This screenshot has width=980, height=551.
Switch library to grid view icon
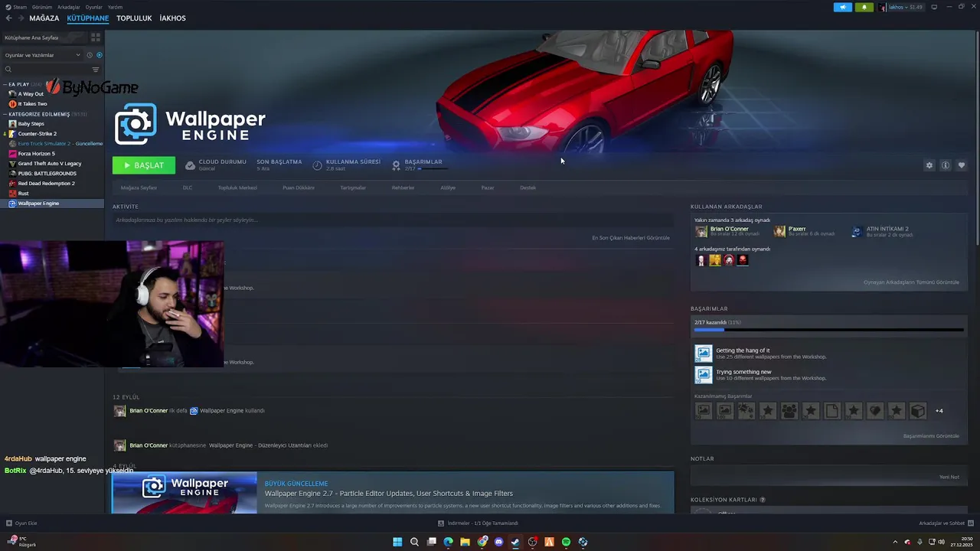pyautogui.click(x=96, y=37)
